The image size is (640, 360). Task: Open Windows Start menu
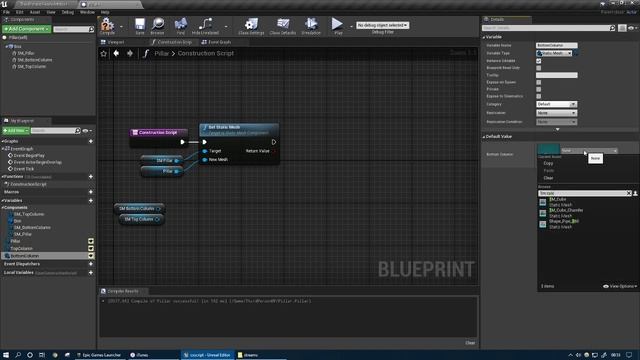6,355
